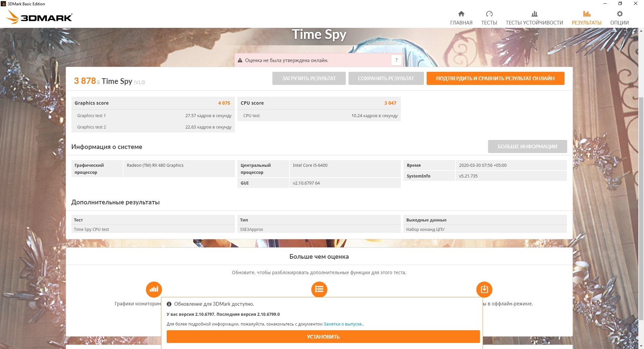The image size is (644, 349).
Task: Click the GUI version v2.10.6797 64
Action: pyautogui.click(x=306, y=183)
